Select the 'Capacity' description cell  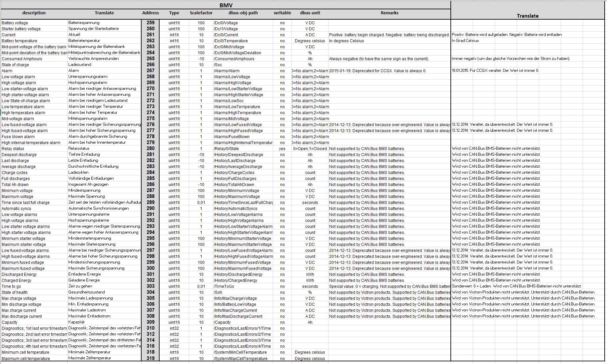click(34, 322)
